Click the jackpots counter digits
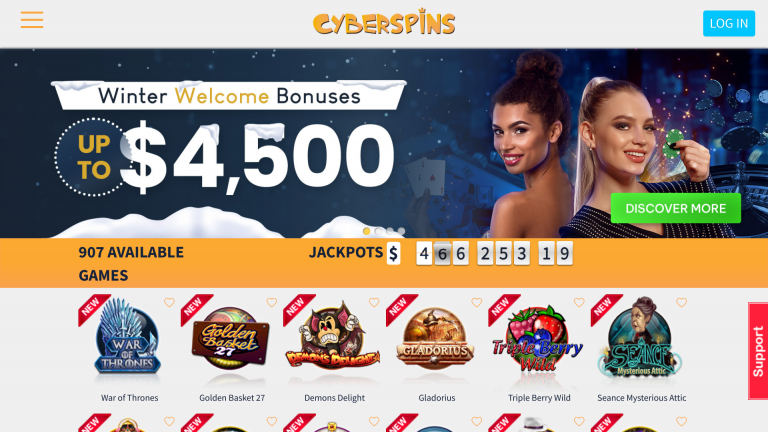This screenshot has height=432, width=768. point(494,254)
